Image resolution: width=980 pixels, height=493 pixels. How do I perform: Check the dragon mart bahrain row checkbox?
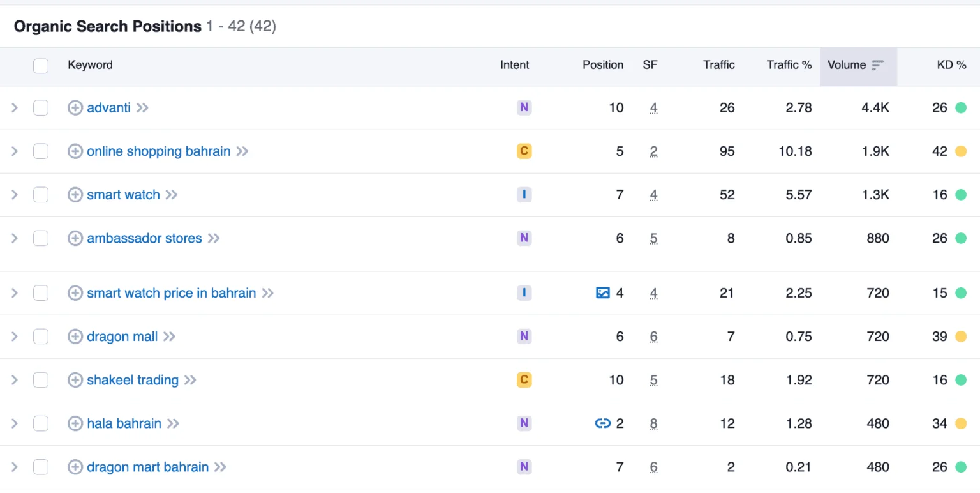41,467
